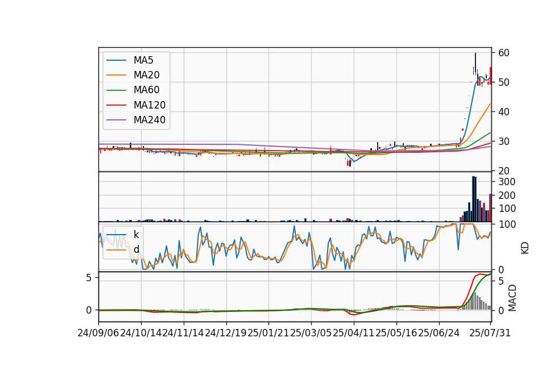This screenshot has width=546, height=392.
Task: Click the 24/12/19 date label
Action: pos(226,333)
